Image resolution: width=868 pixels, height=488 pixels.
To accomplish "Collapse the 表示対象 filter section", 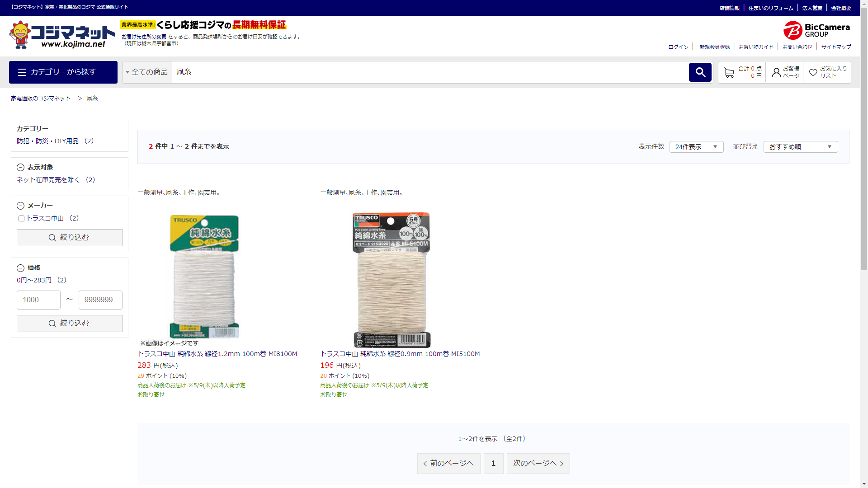I will tap(20, 168).
